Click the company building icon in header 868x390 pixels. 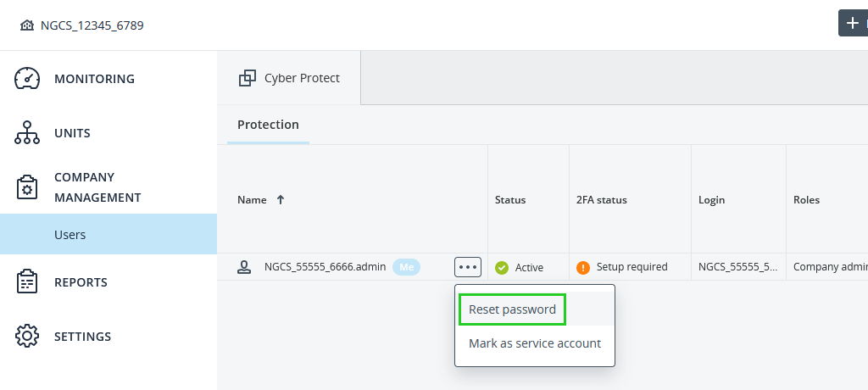(27, 25)
